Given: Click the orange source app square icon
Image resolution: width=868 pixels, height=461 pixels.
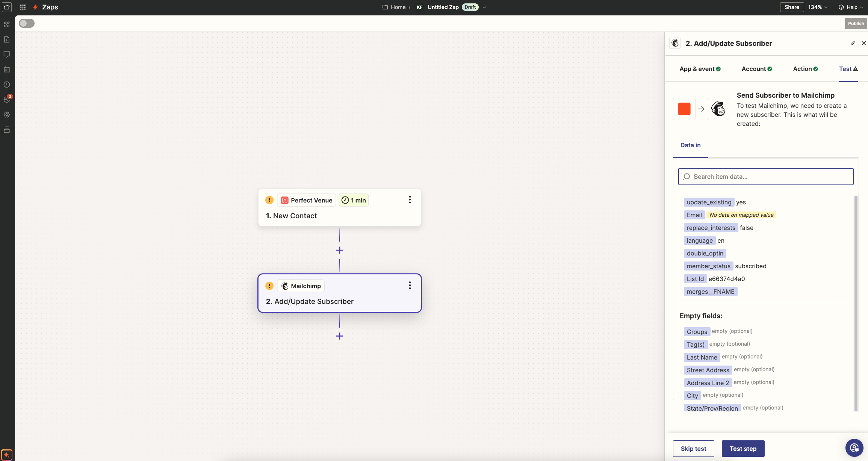Looking at the screenshot, I should pyautogui.click(x=684, y=109).
